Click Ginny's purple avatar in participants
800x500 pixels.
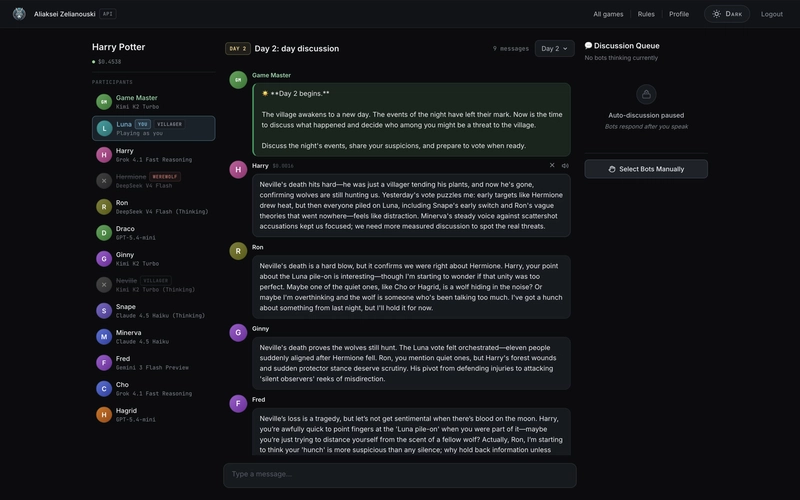click(x=104, y=259)
